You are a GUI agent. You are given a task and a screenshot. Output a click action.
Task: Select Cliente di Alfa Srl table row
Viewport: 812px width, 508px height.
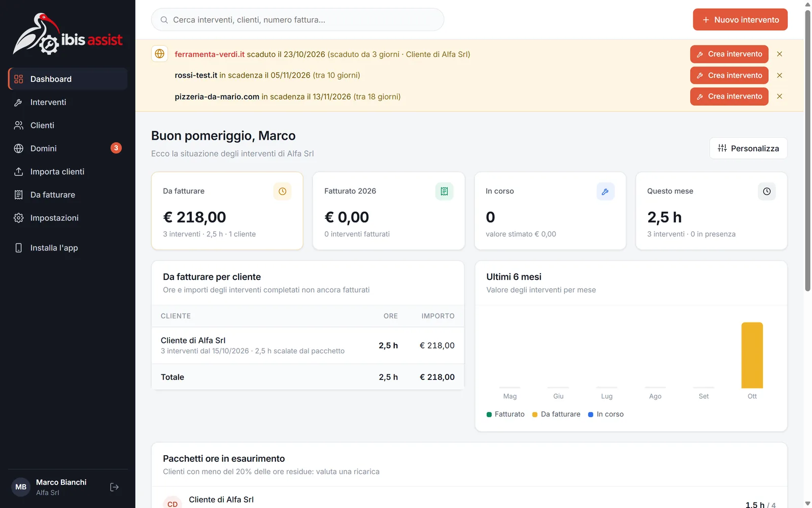[308, 345]
